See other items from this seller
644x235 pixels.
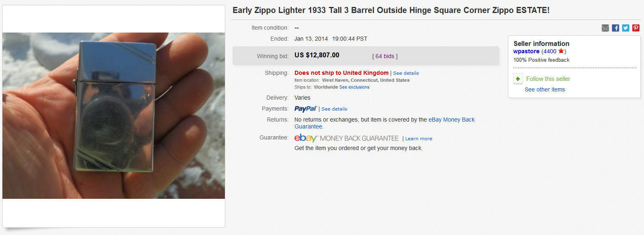coord(545,89)
